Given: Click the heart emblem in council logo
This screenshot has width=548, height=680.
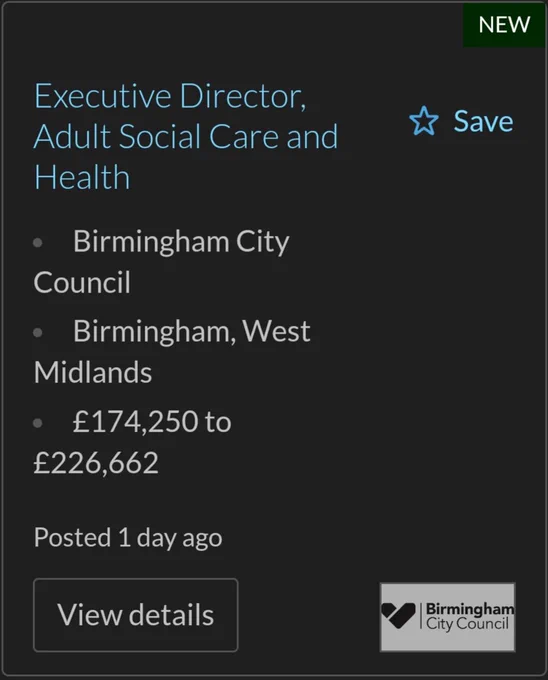Looking at the screenshot, I should click(x=398, y=615).
